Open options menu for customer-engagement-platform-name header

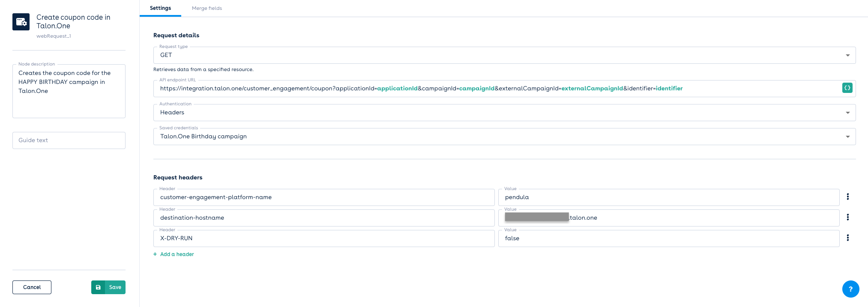coord(847,197)
